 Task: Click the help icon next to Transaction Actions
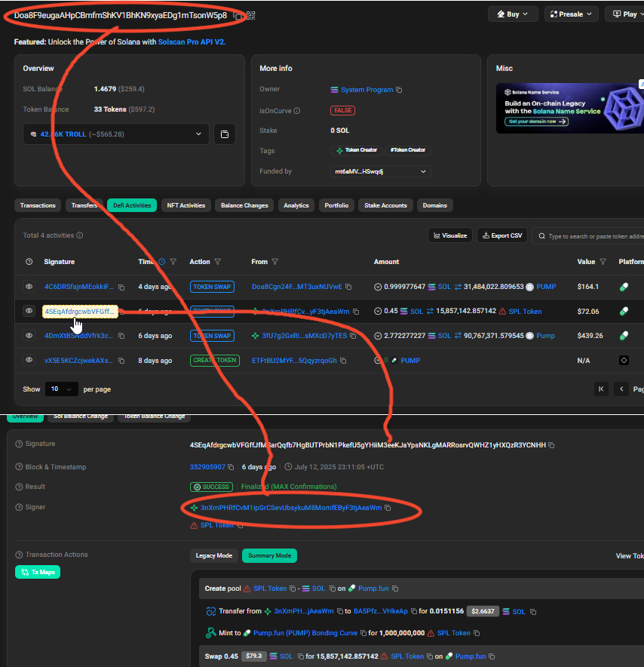pos(19,555)
